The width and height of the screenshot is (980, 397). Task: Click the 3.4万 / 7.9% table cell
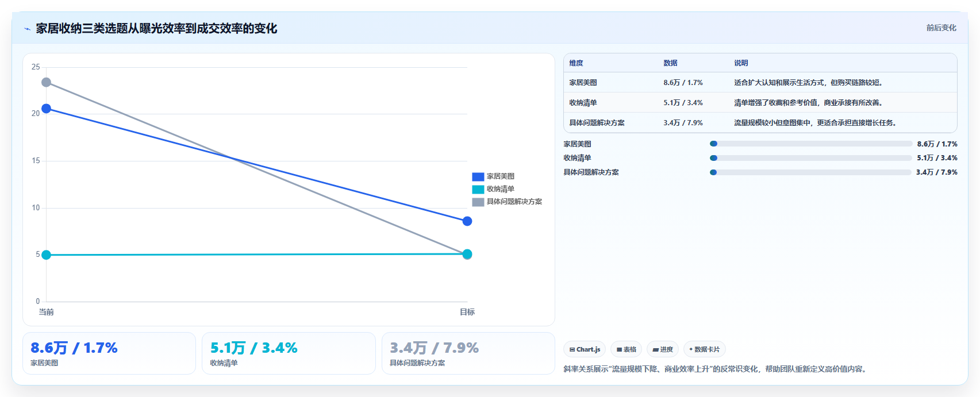[x=683, y=123]
